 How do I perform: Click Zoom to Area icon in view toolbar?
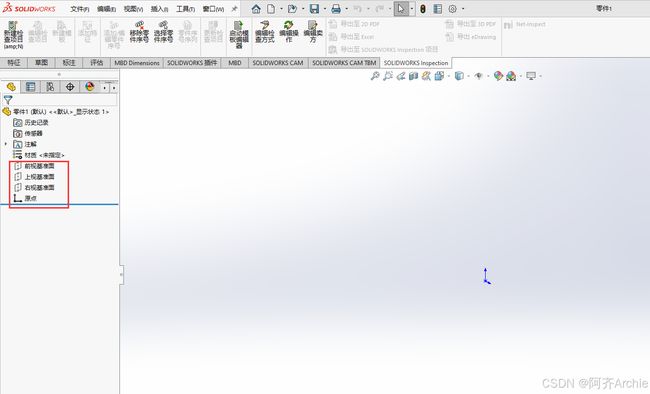pyautogui.click(x=388, y=76)
